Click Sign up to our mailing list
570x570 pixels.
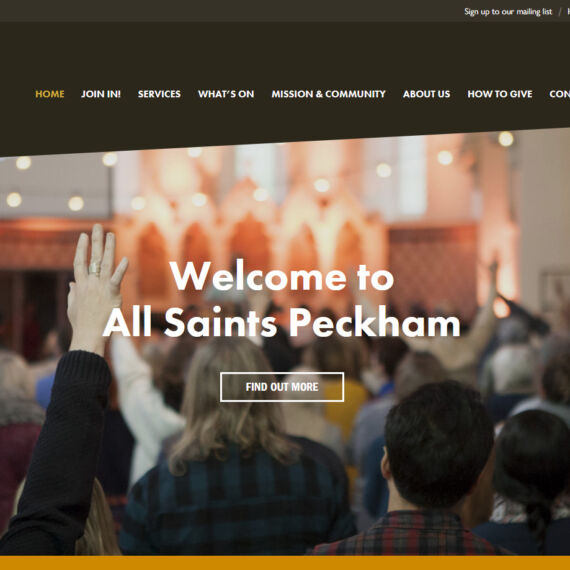click(508, 12)
